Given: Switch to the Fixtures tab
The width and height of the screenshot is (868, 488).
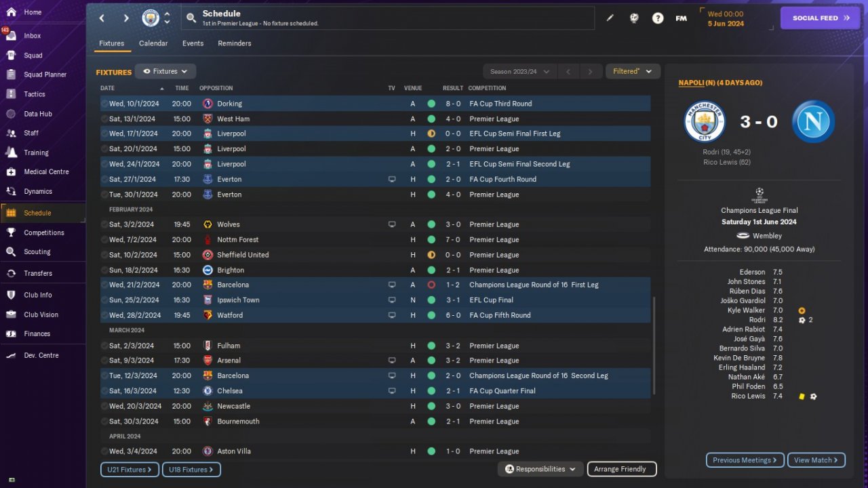Looking at the screenshot, I should click(x=112, y=43).
